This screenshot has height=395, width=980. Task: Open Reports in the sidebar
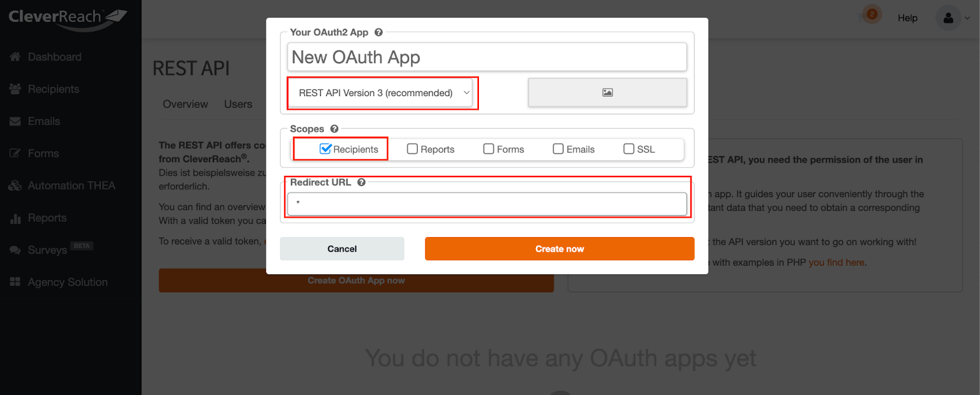[47, 218]
